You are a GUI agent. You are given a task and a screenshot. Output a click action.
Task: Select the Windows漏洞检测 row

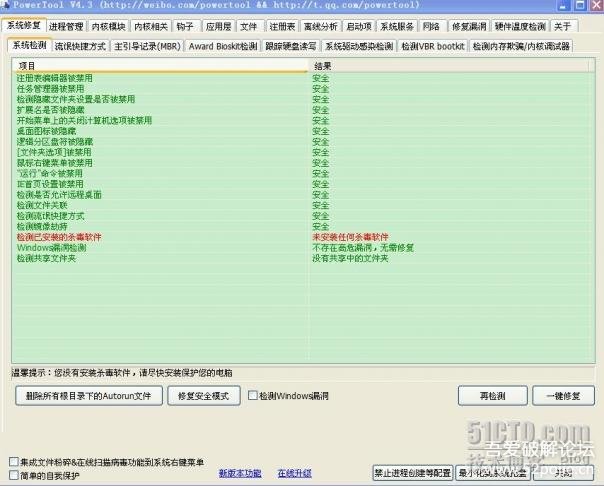[304, 248]
